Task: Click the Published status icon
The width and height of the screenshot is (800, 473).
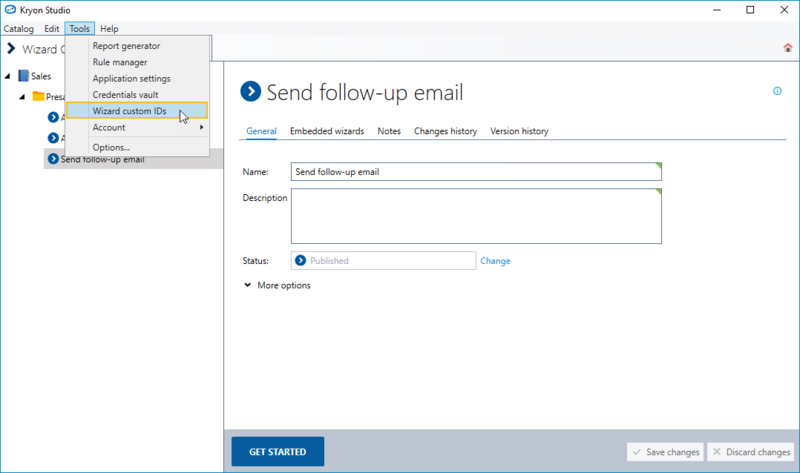Action: click(x=301, y=260)
